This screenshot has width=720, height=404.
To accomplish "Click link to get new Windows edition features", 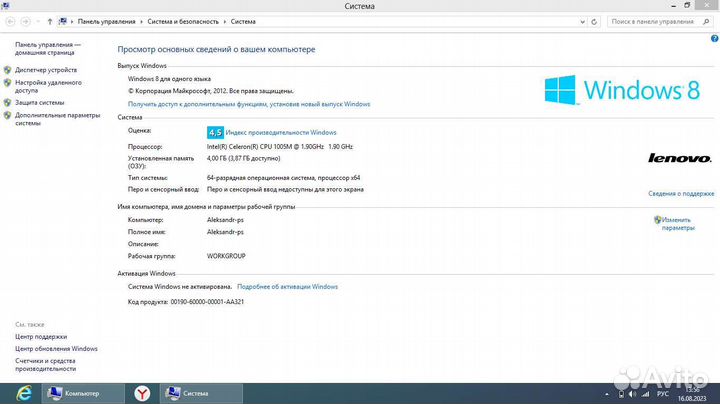I will [x=249, y=104].
